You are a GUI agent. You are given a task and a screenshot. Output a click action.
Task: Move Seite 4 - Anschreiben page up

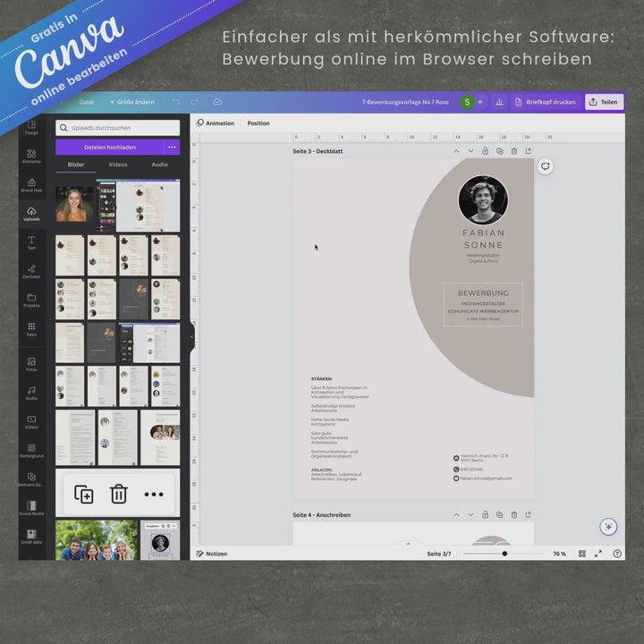point(456,514)
